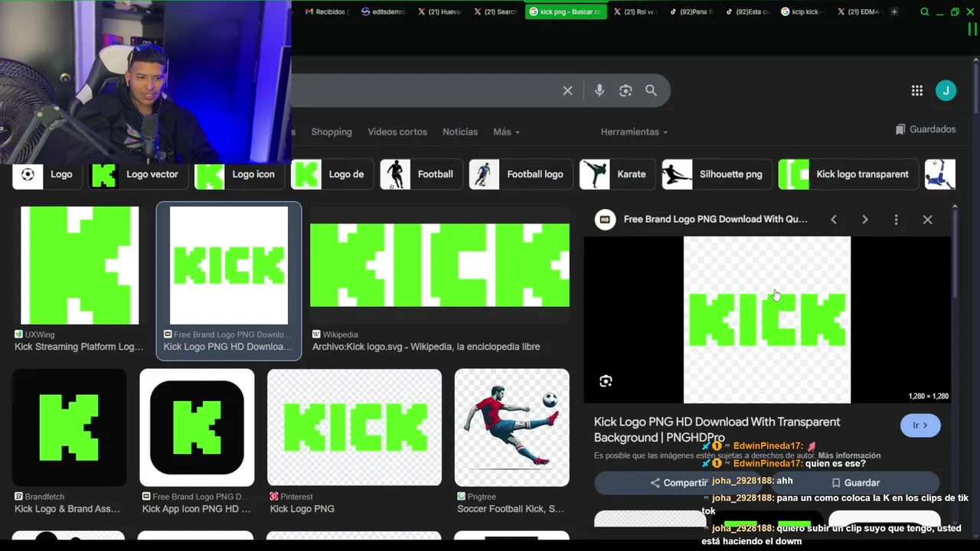This screenshot has height=551, width=980.
Task: Click the Compartir share button
Action: pyautogui.click(x=679, y=483)
